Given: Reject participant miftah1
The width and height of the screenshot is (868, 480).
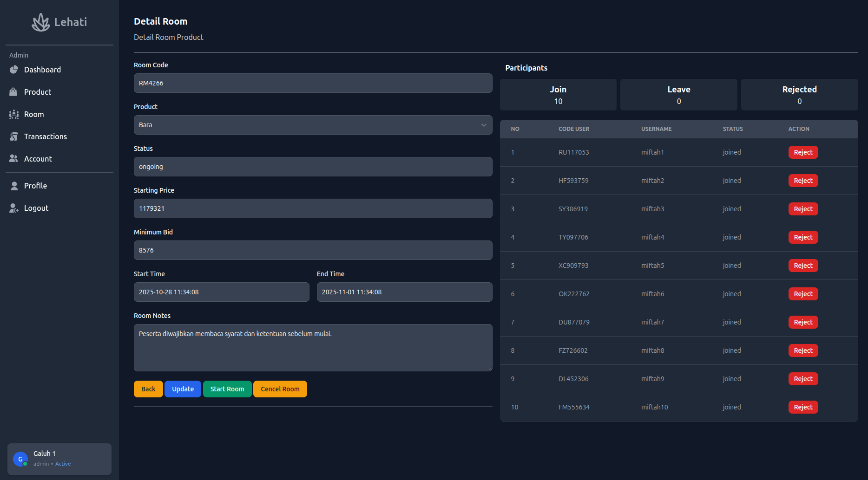Looking at the screenshot, I should tap(803, 152).
